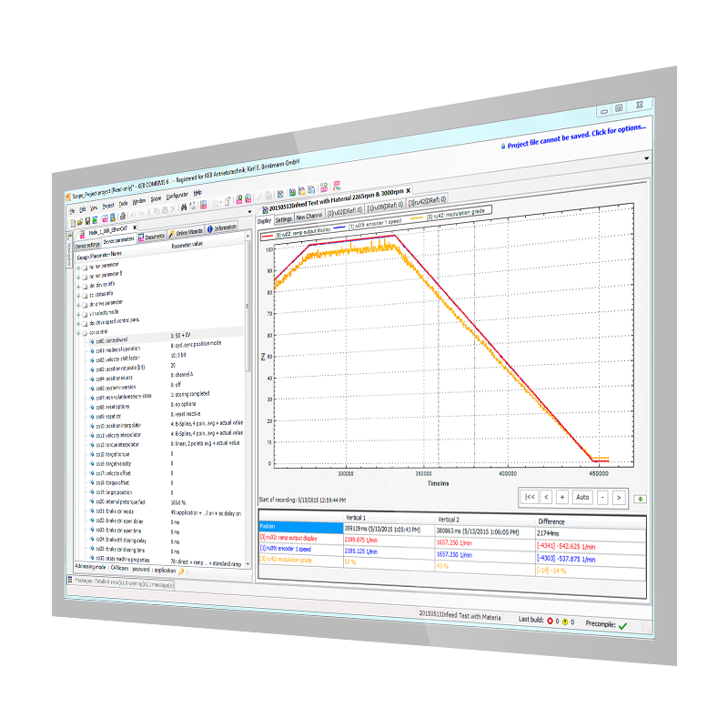Jump to start with the |<< button
Image resolution: width=728 pixels, height=728 pixels.
[x=530, y=497]
